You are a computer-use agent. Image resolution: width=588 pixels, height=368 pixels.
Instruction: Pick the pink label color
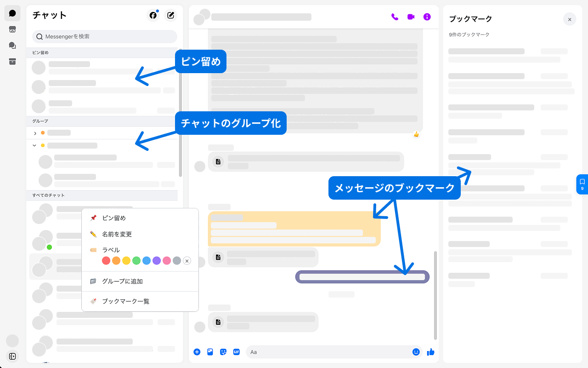click(167, 261)
